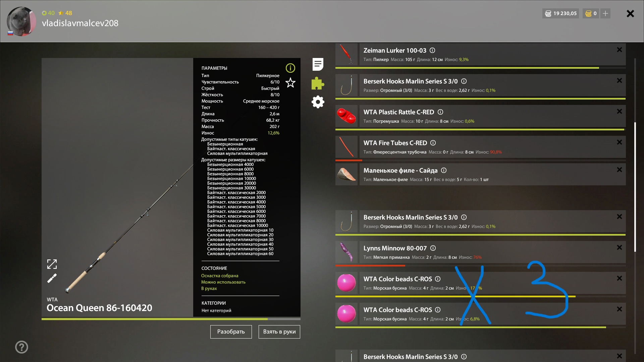Select Zeiman Lurker 100-03 item name

click(x=395, y=50)
